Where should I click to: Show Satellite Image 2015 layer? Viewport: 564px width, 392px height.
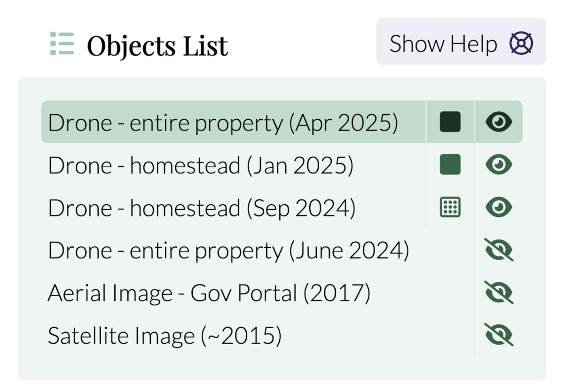(499, 335)
